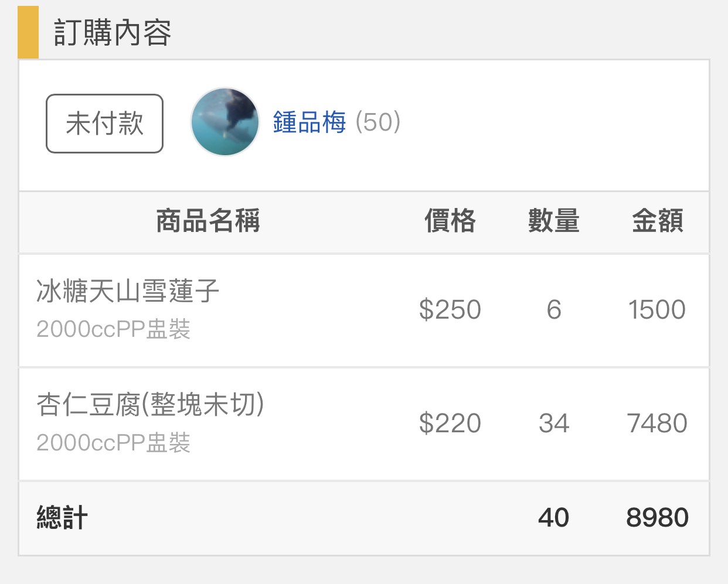Click the $220 price of 杏仁豆腐

tap(450, 424)
